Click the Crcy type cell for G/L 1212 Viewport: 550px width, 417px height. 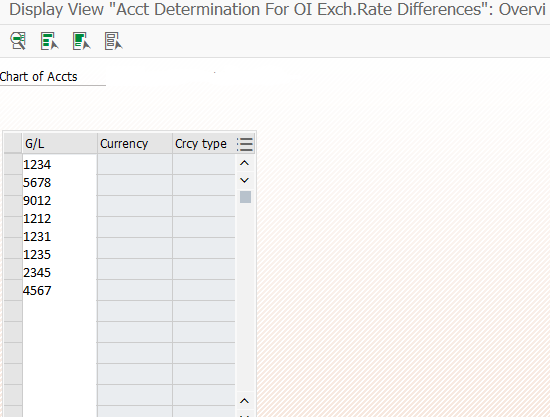[204, 227]
